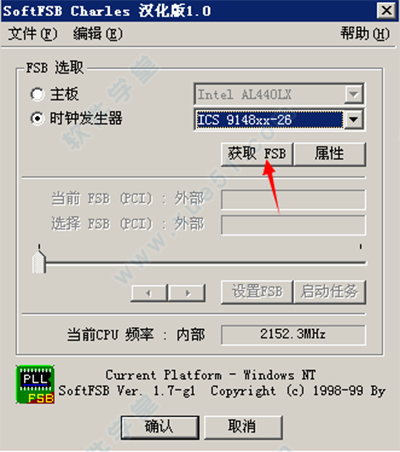Click the 确认 button
The height and width of the screenshot is (452, 400).
click(x=160, y=427)
